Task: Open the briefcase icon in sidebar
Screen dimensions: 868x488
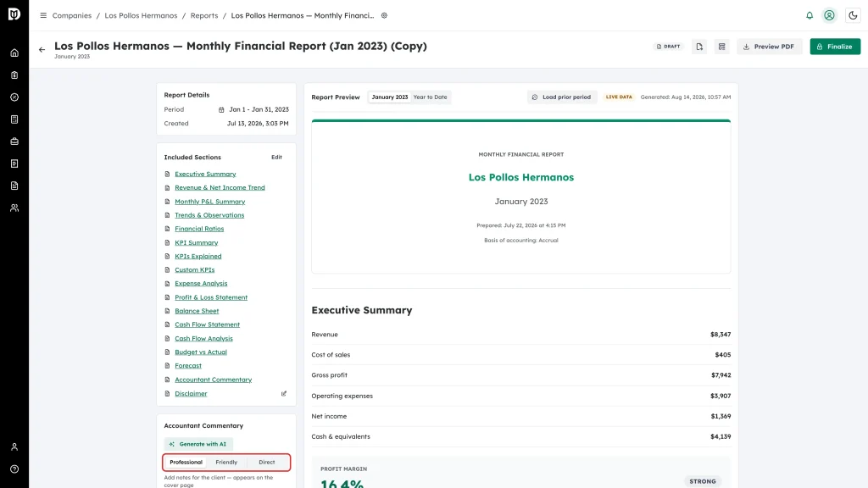Action: 14,141
